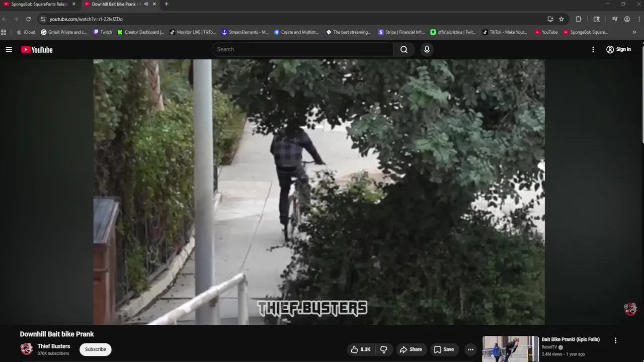The image size is (644, 362).
Task: Open the TikTok Make Your bookmark
Action: (x=505, y=32)
